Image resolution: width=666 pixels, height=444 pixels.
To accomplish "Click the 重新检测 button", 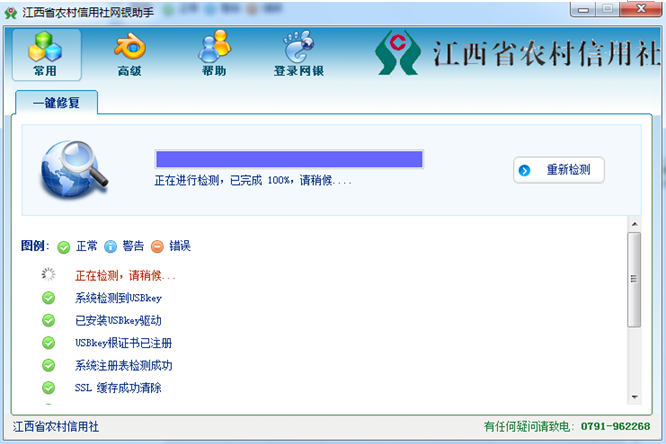I will (559, 170).
